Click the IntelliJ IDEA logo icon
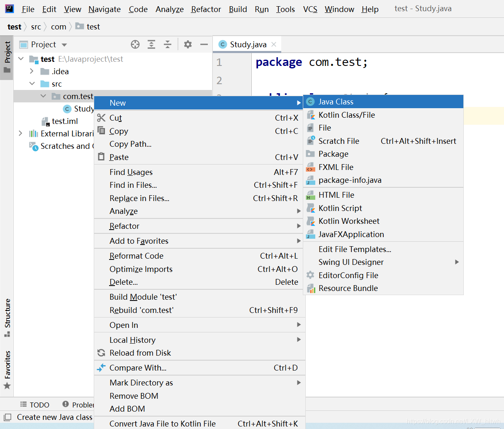504x429 pixels. pos(10,9)
